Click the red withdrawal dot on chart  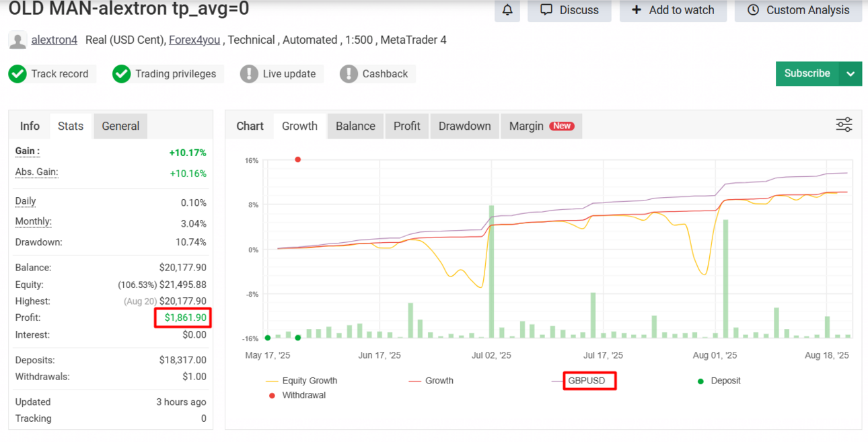coord(297,159)
